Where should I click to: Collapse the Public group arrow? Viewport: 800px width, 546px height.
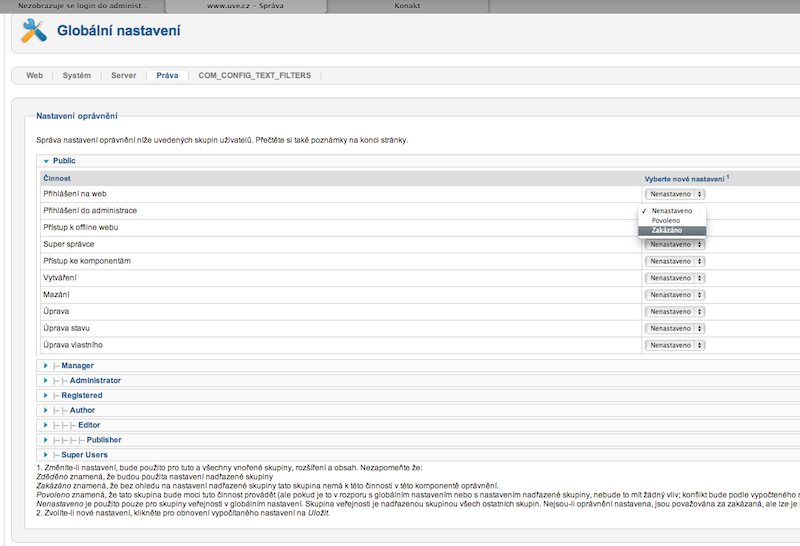(x=45, y=160)
